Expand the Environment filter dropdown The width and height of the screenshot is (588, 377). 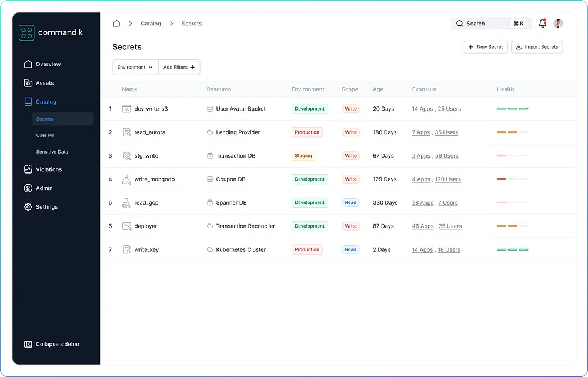[x=135, y=67]
